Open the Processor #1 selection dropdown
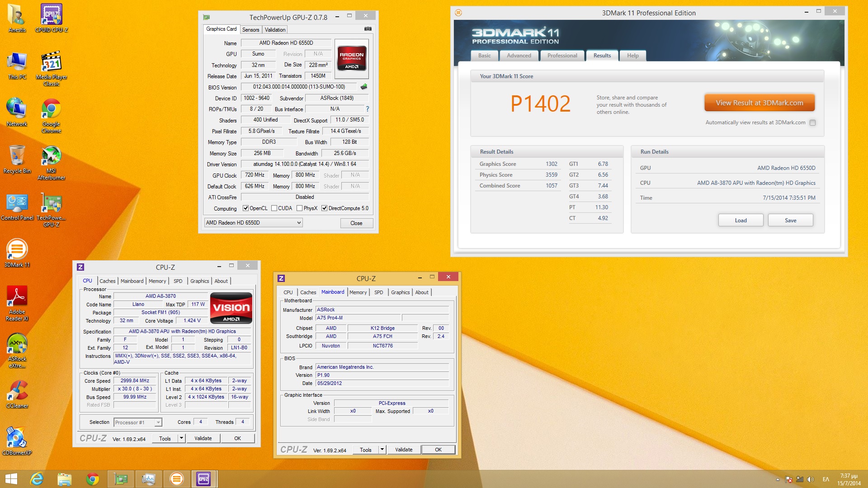This screenshot has height=488, width=868. pos(137,422)
